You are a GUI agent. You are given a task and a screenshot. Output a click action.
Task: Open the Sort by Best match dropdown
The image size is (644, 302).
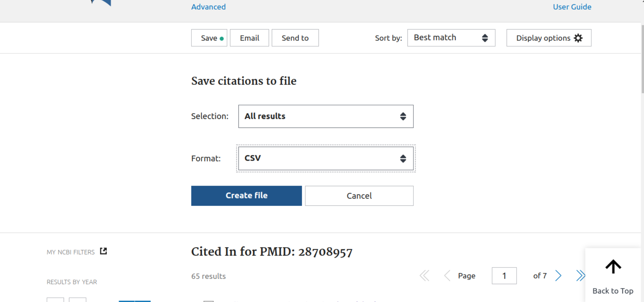(x=451, y=38)
